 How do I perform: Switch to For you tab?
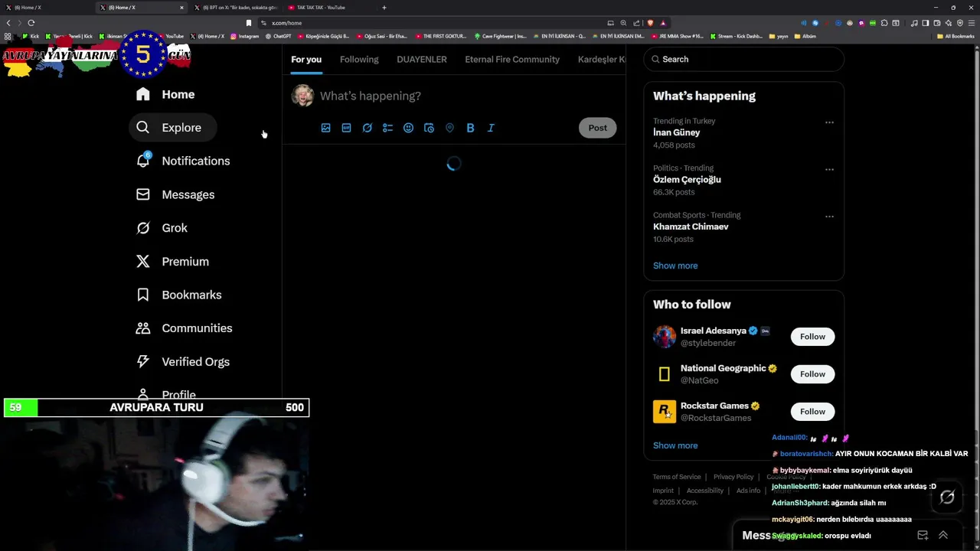(306, 60)
